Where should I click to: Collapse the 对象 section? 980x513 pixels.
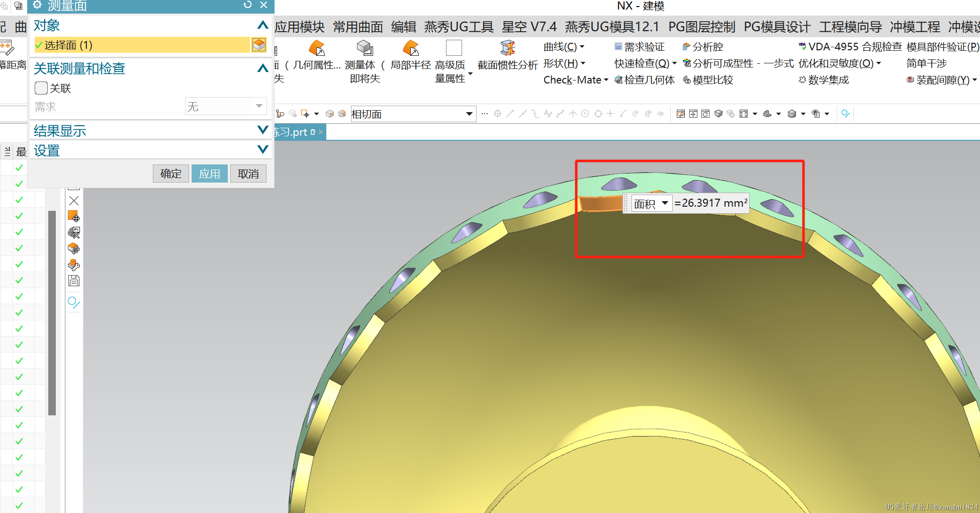pyautogui.click(x=262, y=25)
